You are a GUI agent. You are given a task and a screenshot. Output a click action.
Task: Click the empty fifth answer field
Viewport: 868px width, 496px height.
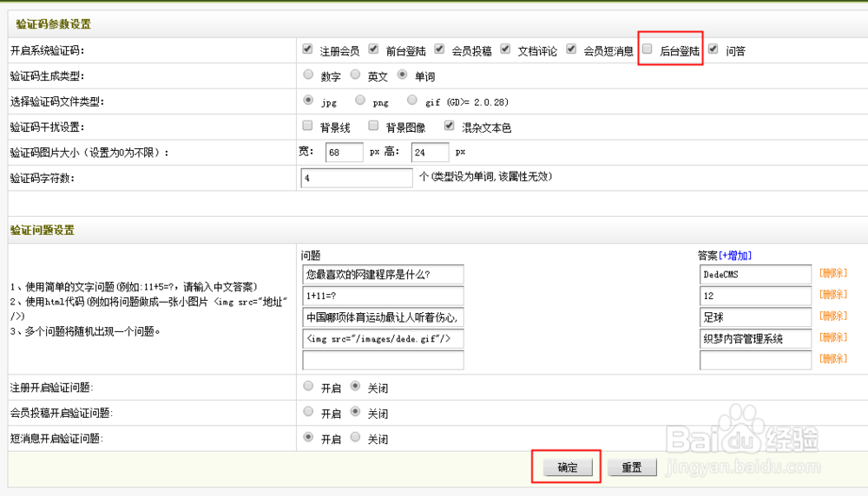click(x=756, y=360)
